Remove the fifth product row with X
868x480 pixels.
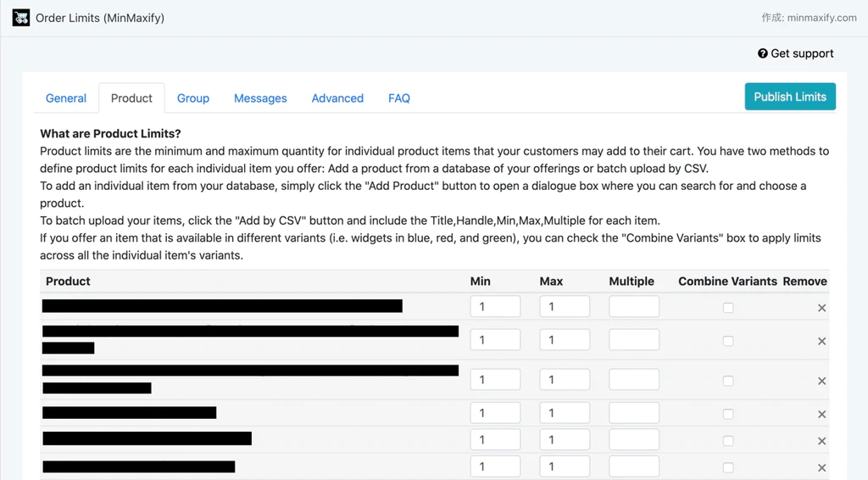[x=821, y=441]
